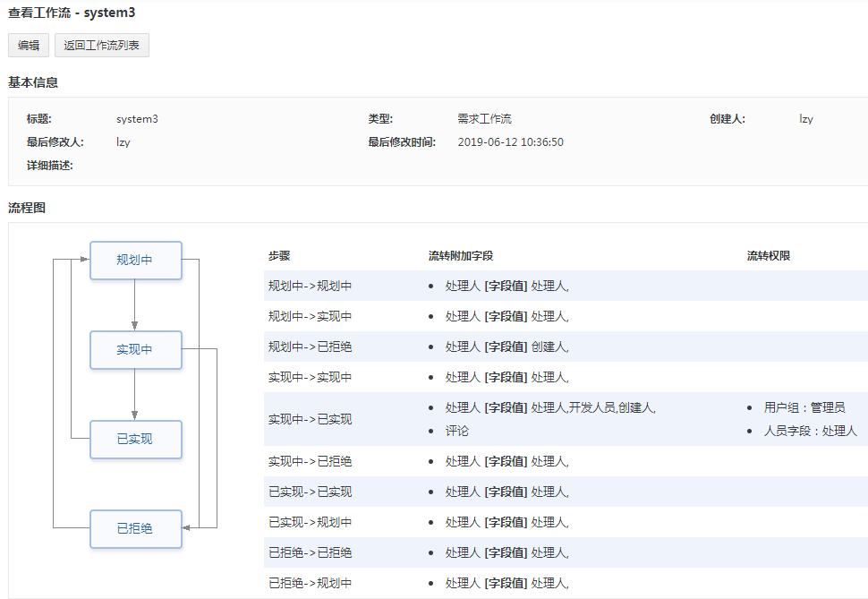Click the 已实现->规划中 step row
The height and width of the screenshot is (599, 868).
tap(566, 523)
